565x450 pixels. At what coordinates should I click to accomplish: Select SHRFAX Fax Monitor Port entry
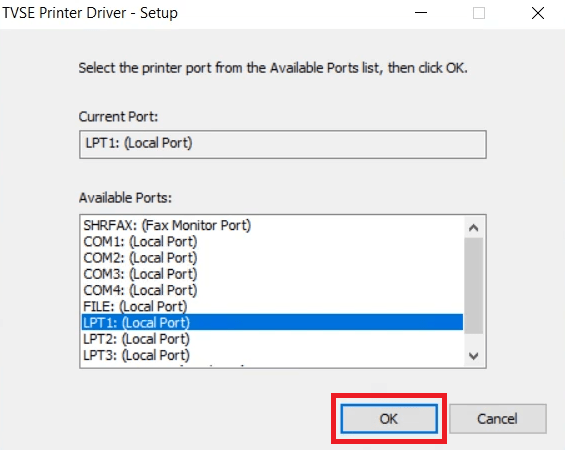click(272, 226)
